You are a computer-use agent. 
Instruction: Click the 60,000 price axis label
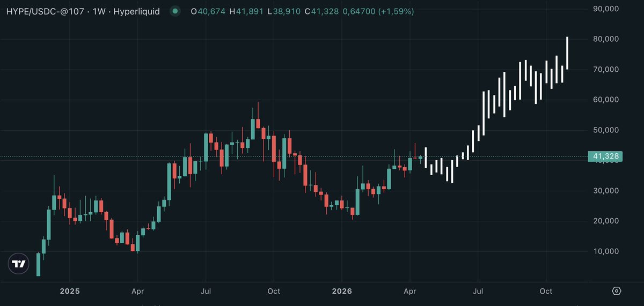[x=606, y=100]
